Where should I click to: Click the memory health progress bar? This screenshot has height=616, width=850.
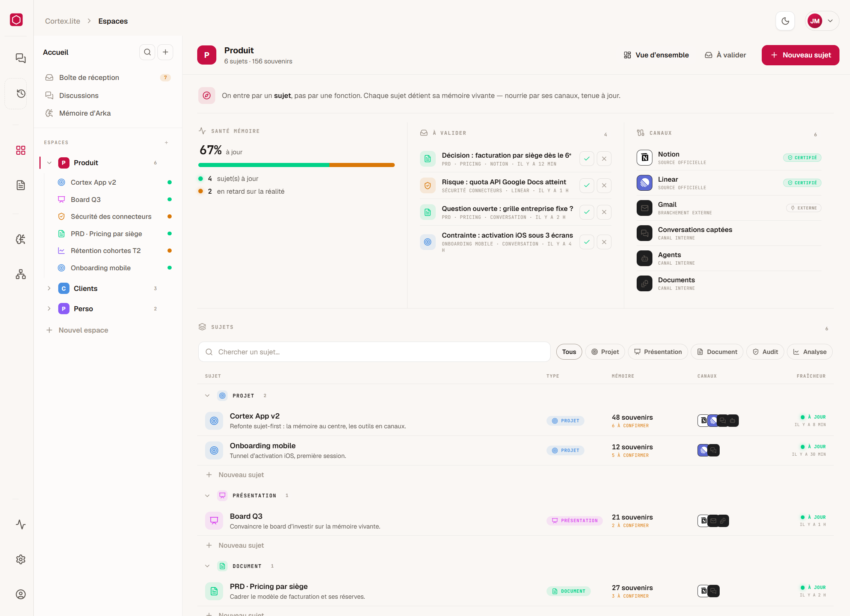(296, 165)
